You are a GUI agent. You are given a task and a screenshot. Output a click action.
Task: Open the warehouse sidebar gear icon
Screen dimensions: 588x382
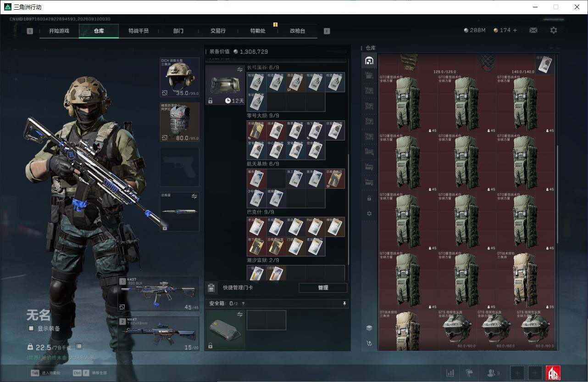(x=369, y=213)
